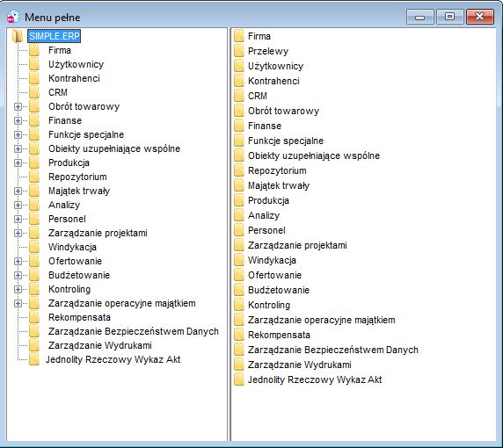Expand the Kontroling tree node
This screenshot has height=448, width=503.
coord(18,289)
